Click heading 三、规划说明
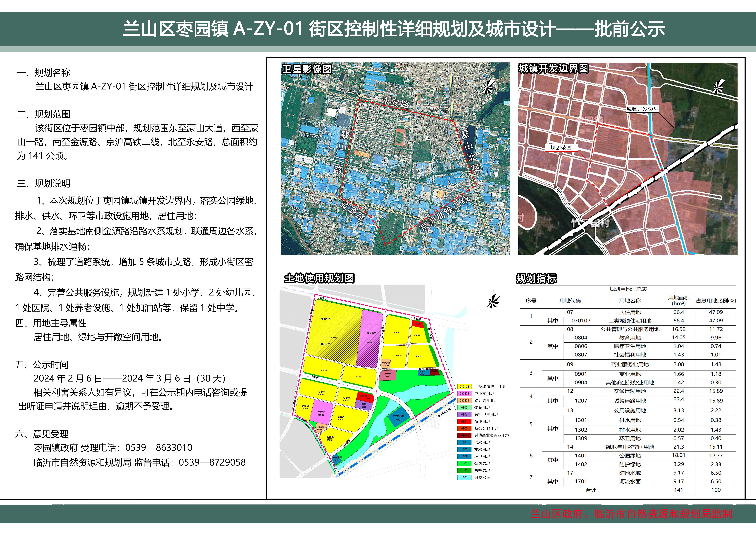This screenshot has height=534, width=756. [x=43, y=183]
